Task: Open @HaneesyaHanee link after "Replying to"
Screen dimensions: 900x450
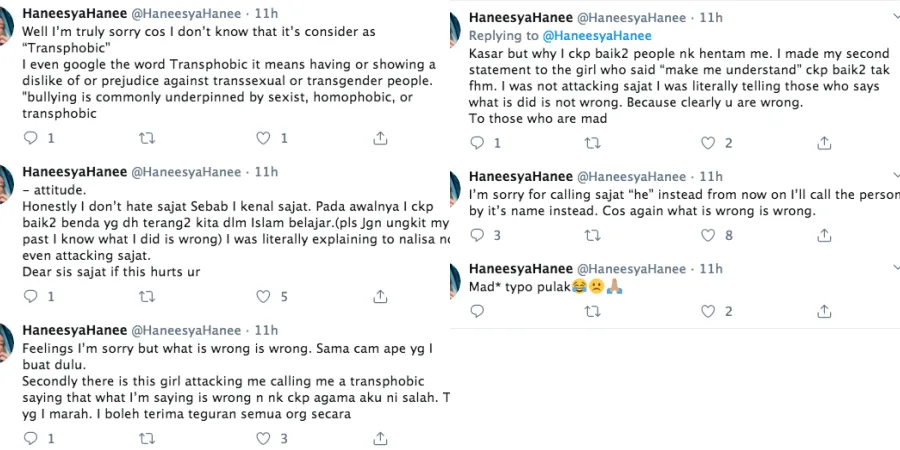Action: click(x=582, y=36)
